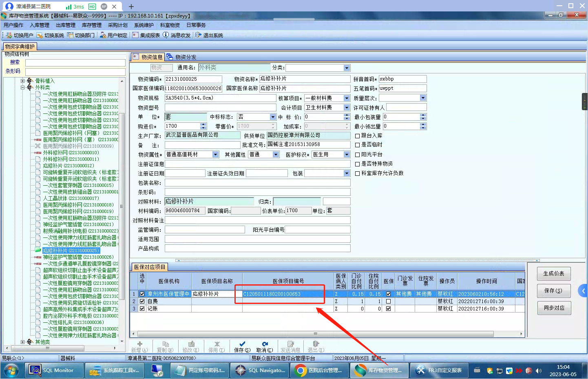Open the 质量层次 dropdown

click(423, 98)
